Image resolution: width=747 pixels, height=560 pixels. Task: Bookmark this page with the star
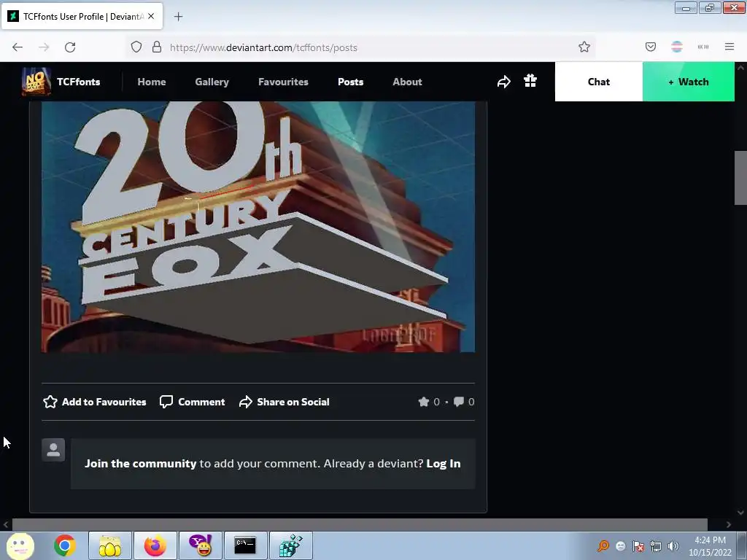[x=584, y=47]
